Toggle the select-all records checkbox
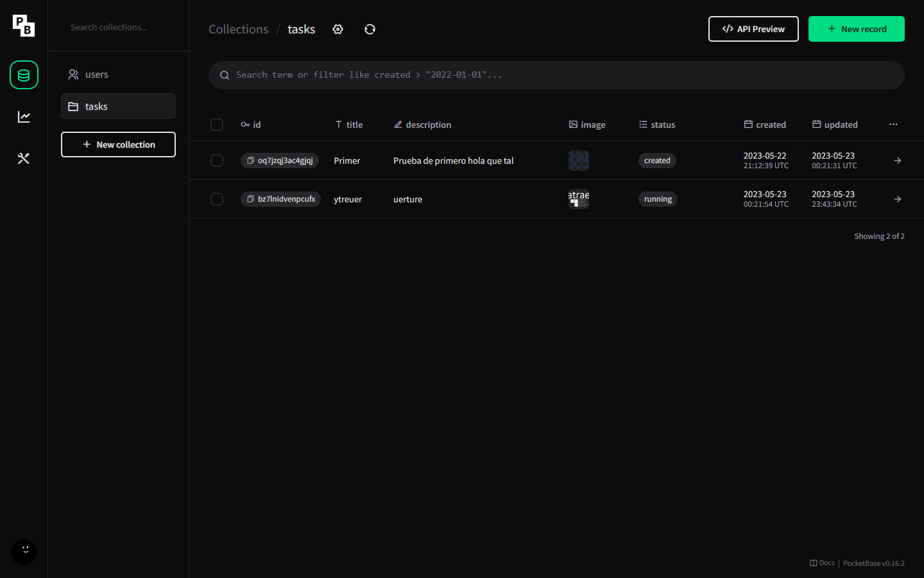 [x=216, y=125]
